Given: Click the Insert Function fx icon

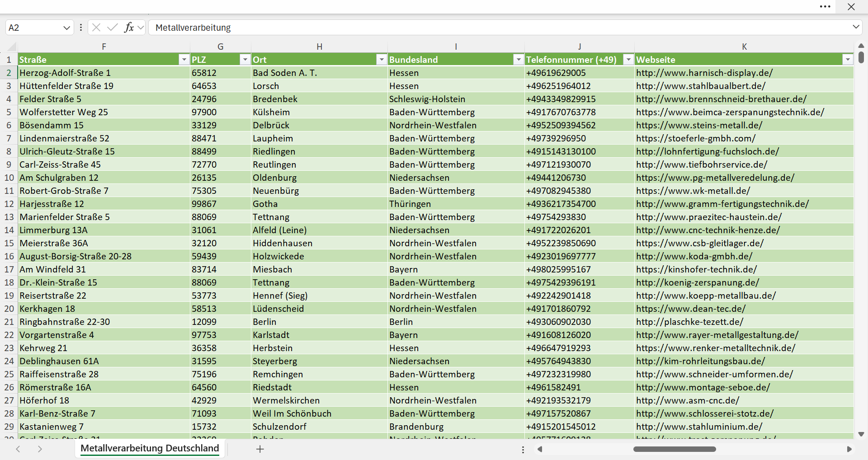Looking at the screenshot, I should click(129, 28).
